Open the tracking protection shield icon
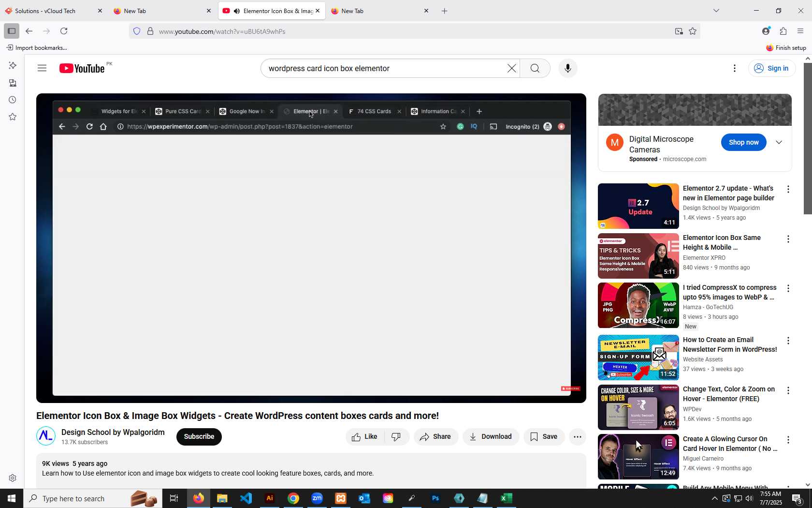Screen dimensions: 812x508 point(137,31)
